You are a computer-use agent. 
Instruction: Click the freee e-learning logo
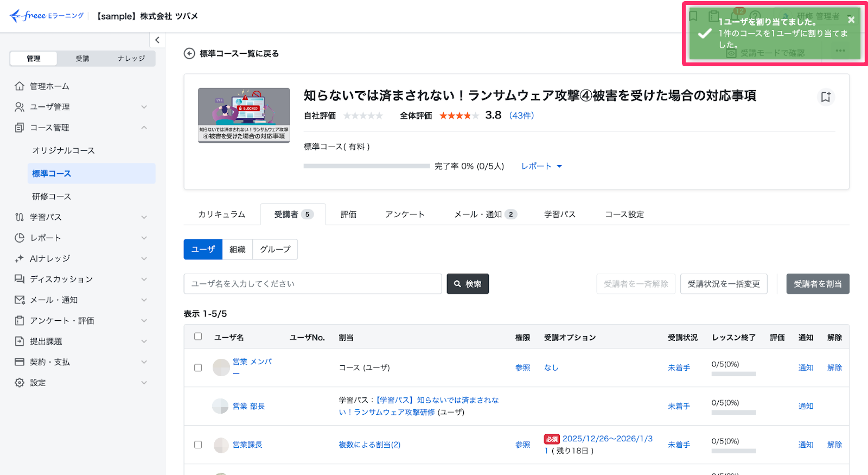point(47,16)
